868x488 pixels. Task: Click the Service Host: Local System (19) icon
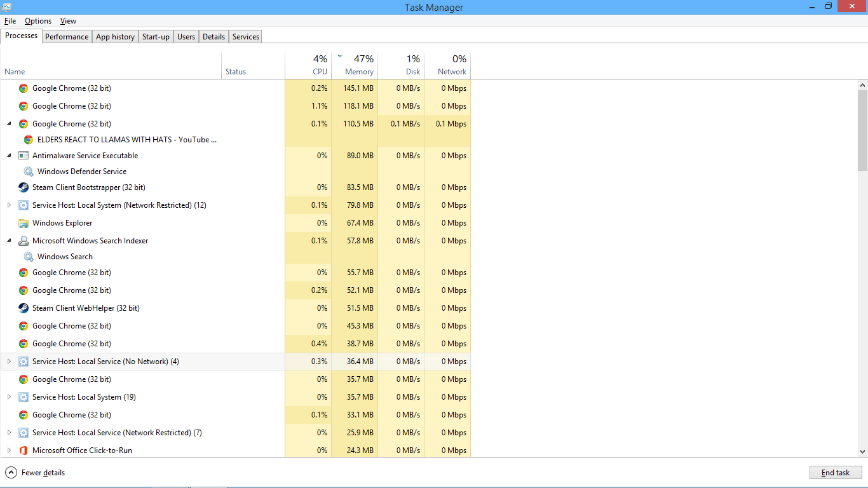(x=24, y=397)
